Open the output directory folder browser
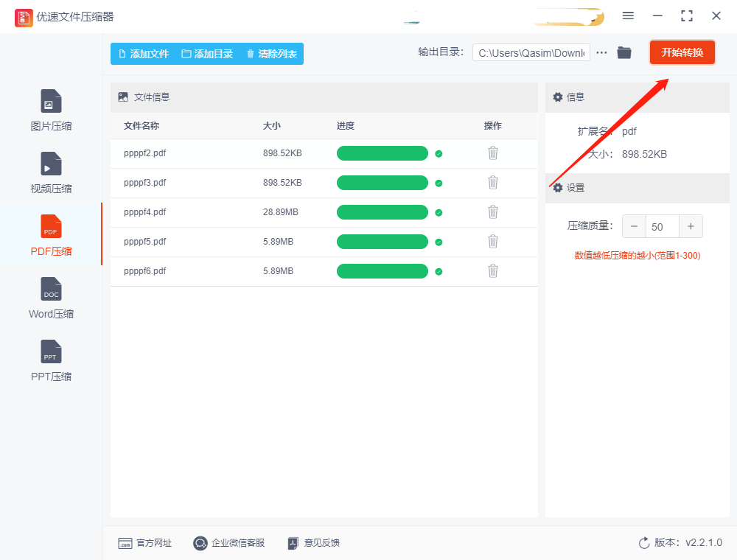737x560 pixels. coord(624,52)
